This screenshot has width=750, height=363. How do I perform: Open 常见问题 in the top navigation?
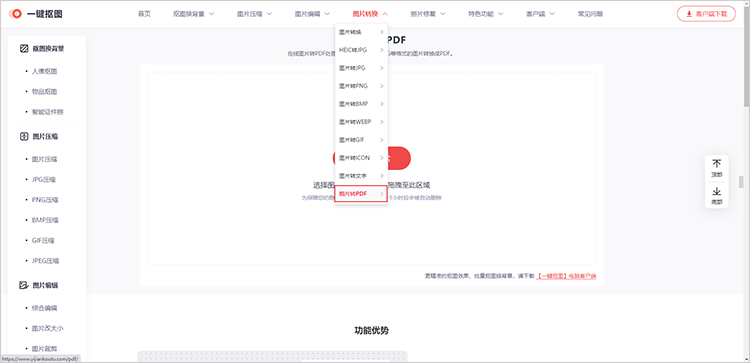(x=590, y=14)
